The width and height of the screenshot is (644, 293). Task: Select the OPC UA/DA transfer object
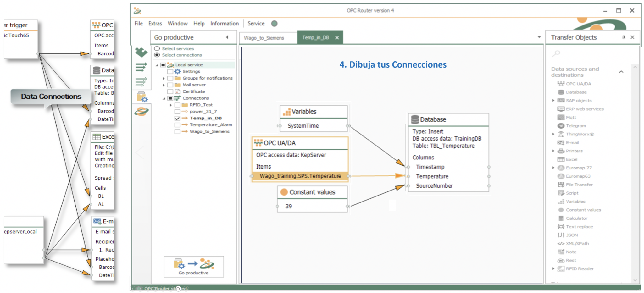tap(578, 84)
